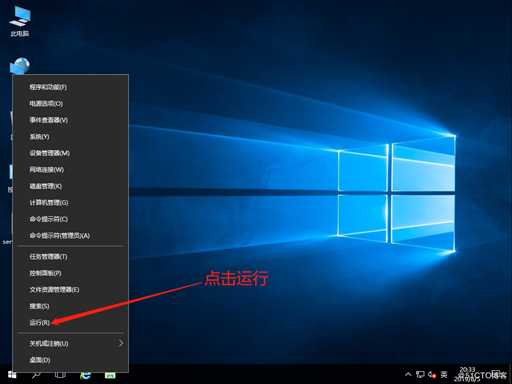Select 电源选项(O) in the menu
This screenshot has width=512, height=384.
tap(70, 104)
